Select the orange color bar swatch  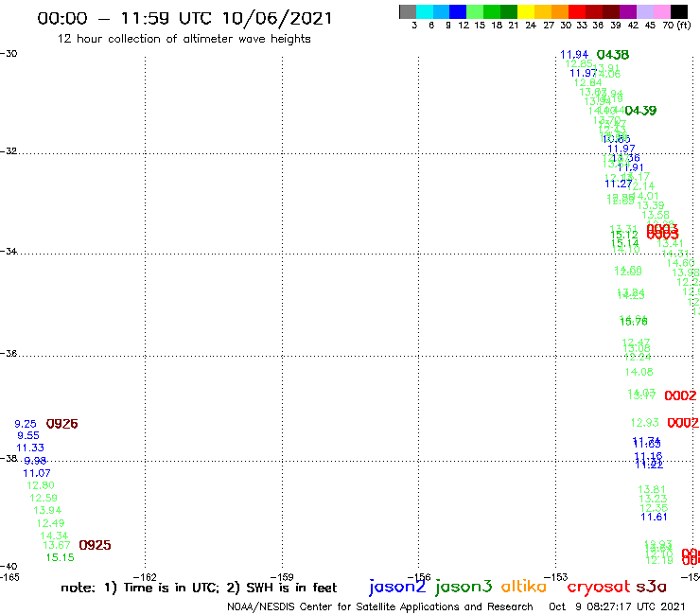coord(560,11)
